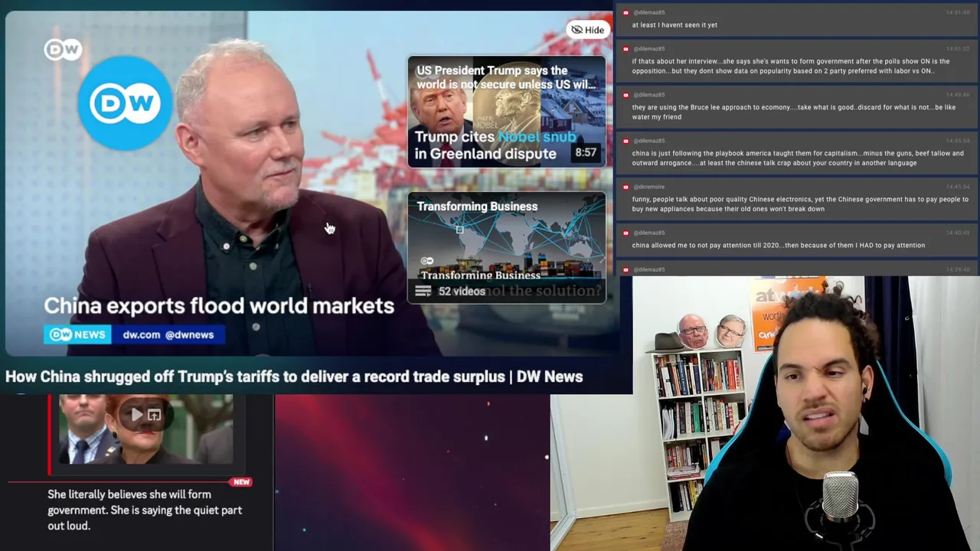
Task: Click the YouTube icon beside the @diremoire username
Action: click(626, 187)
